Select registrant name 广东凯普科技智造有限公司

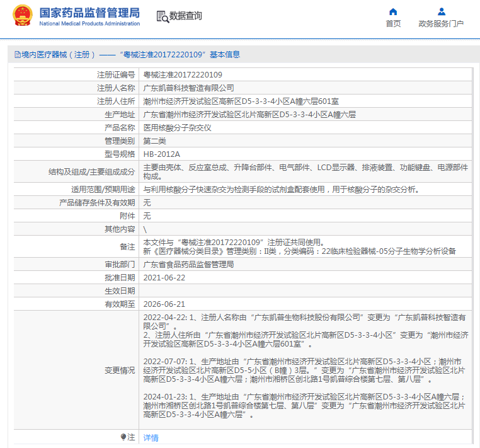(188, 88)
